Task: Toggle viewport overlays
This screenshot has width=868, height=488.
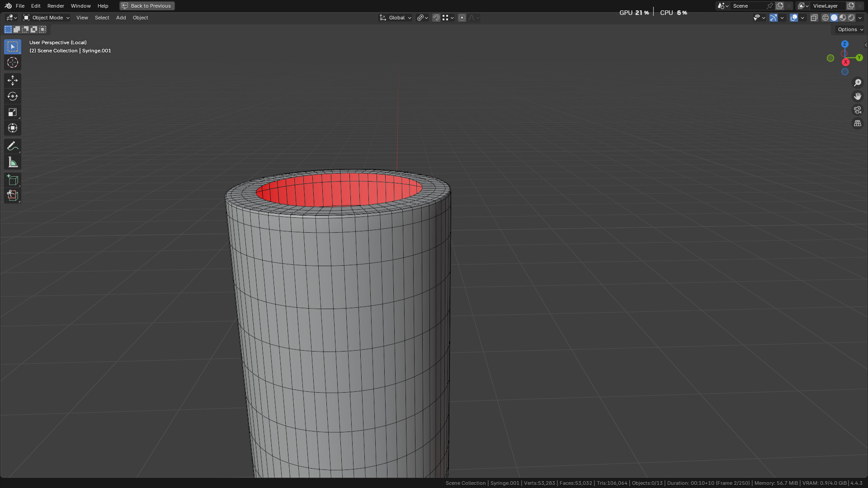Action: (x=794, y=18)
